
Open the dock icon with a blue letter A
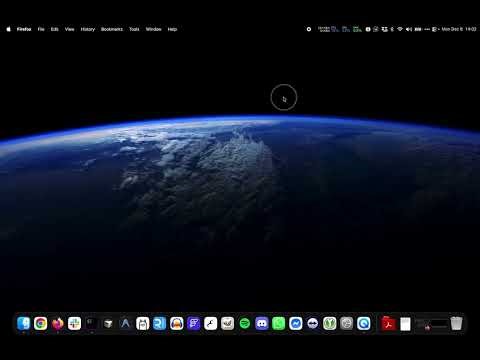(125, 323)
